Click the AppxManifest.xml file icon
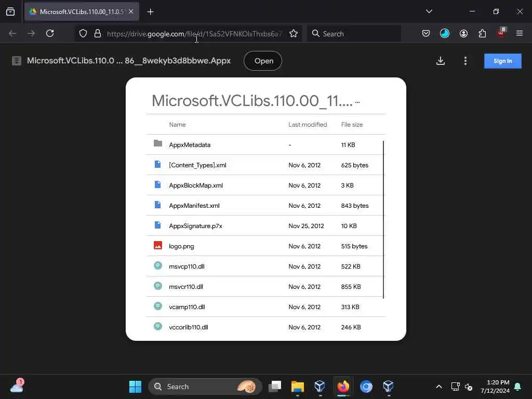The image size is (532, 399). point(158,205)
